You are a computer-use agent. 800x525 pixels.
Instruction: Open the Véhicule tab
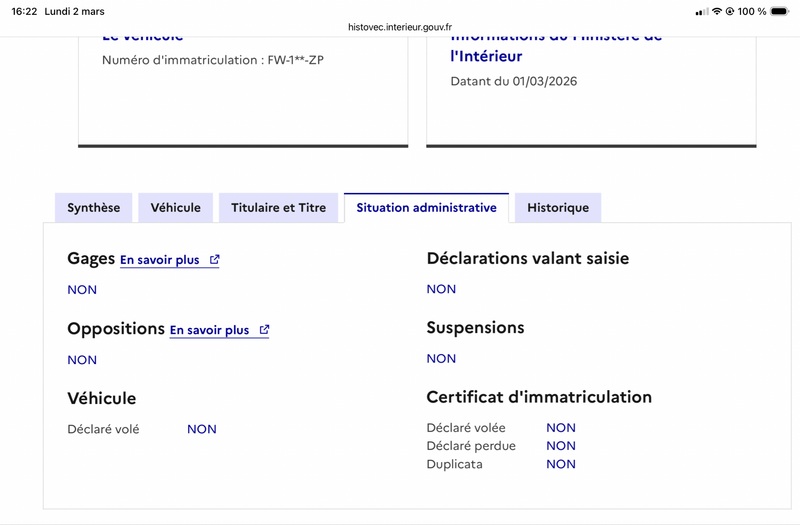tap(175, 208)
